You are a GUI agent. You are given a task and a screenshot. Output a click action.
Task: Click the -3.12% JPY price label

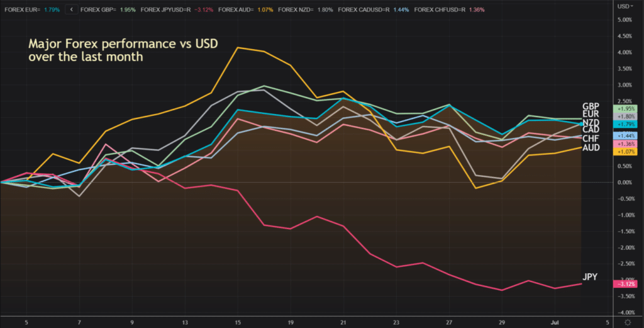(x=625, y=284)
